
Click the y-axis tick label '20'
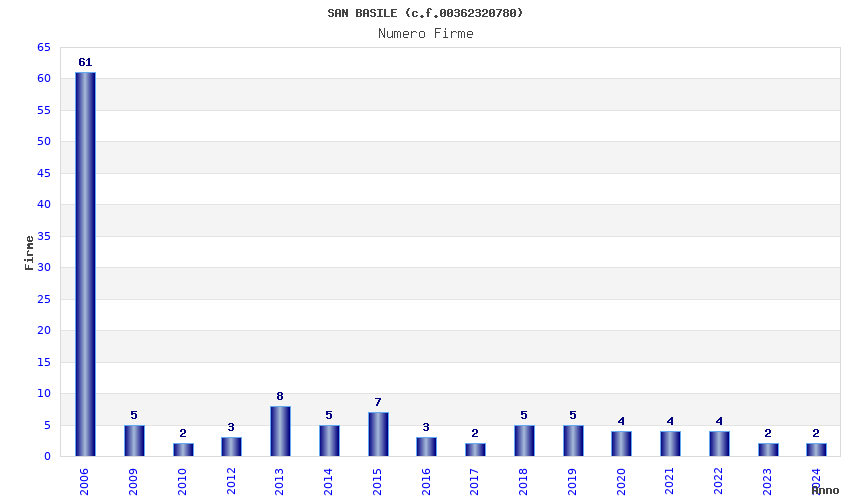click(x=44, y=330)
